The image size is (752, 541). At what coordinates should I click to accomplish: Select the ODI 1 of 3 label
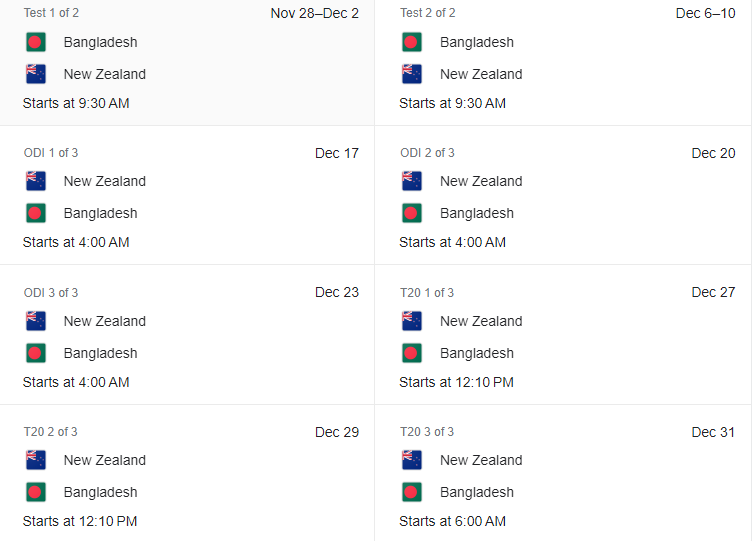(x=51, y=153)
